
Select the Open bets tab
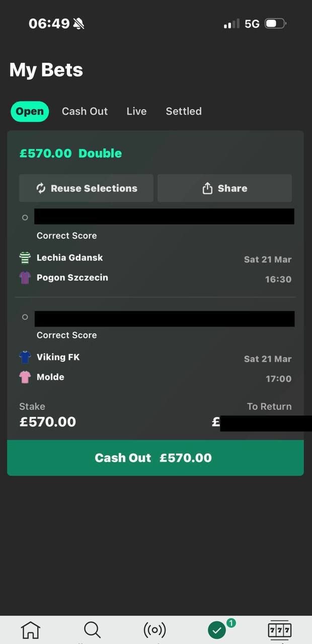[x=30, y=111]
